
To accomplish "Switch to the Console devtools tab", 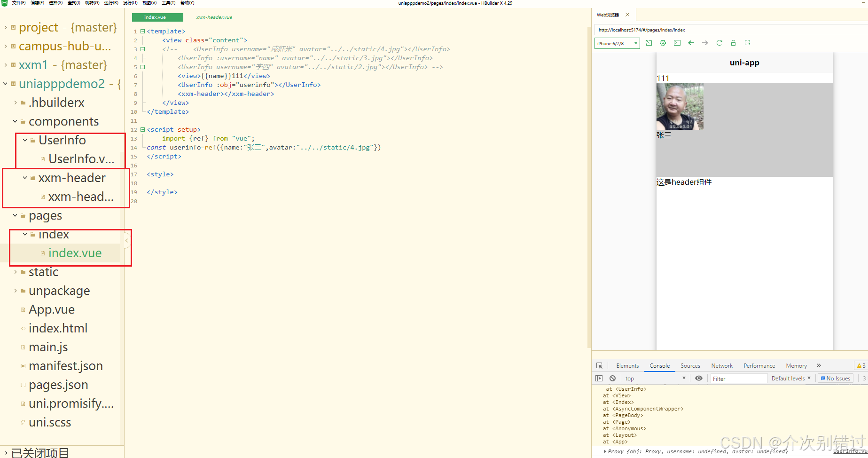I will coord(660,366).
